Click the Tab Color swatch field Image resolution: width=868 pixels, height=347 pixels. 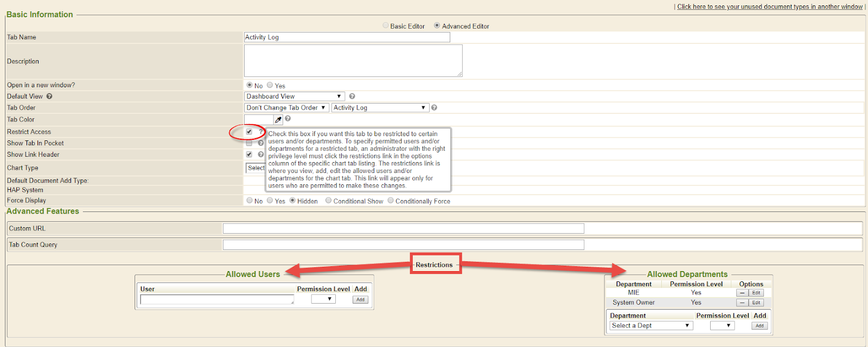pos(259,120)
